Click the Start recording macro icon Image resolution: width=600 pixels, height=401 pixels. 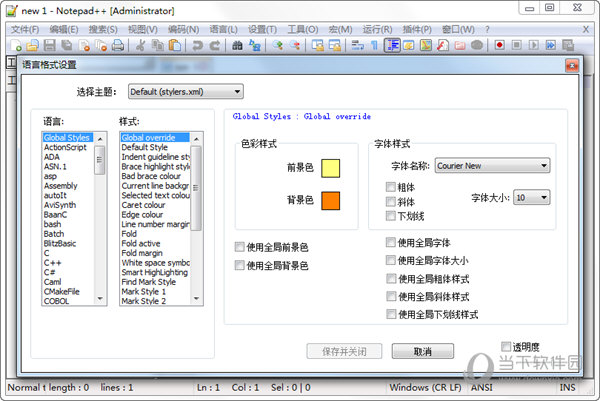499,46
